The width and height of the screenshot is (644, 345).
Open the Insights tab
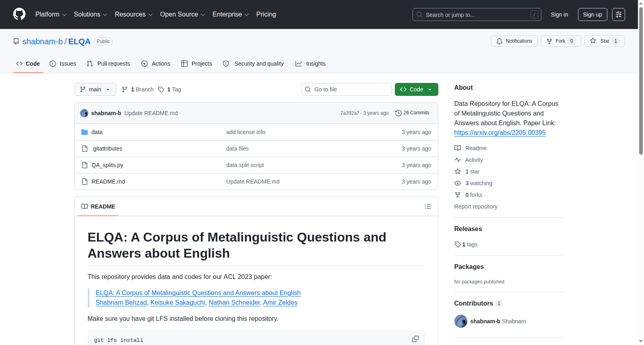click(x=310, y=64)
